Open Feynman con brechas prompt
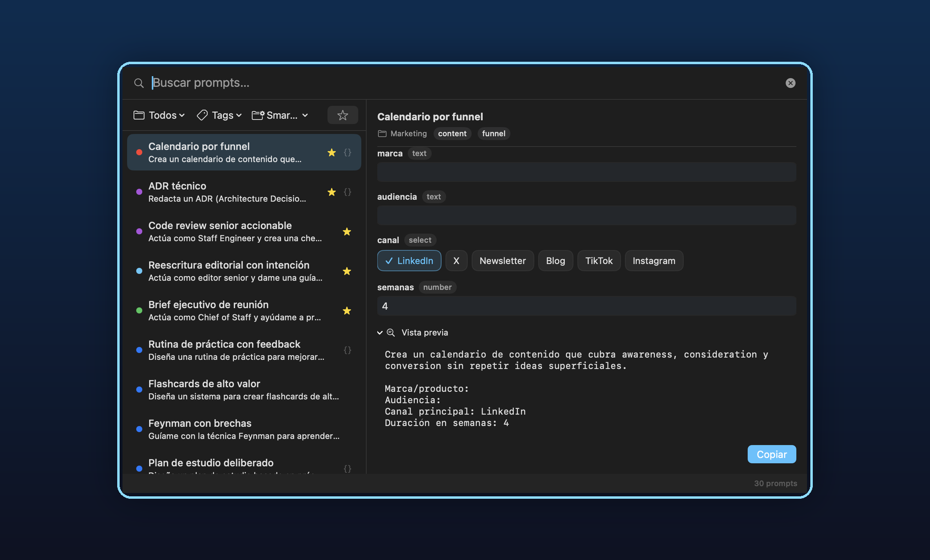Viewport: 930px width, 560px height. coord(244,429)
